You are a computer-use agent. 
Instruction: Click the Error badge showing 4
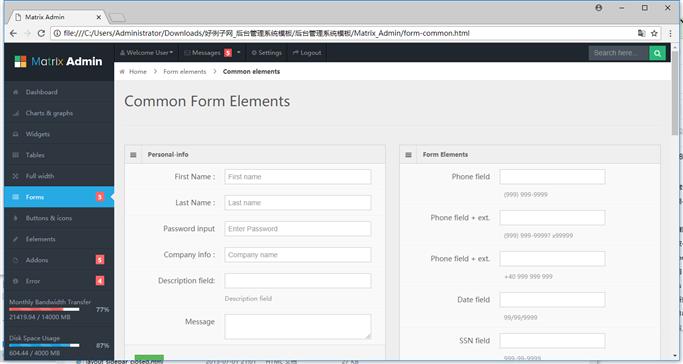click(100, 281)
